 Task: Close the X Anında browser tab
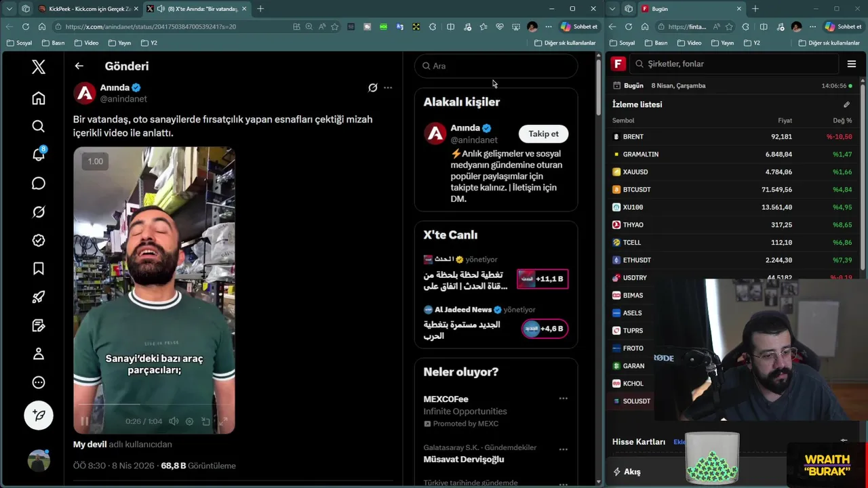coord(244,9)
